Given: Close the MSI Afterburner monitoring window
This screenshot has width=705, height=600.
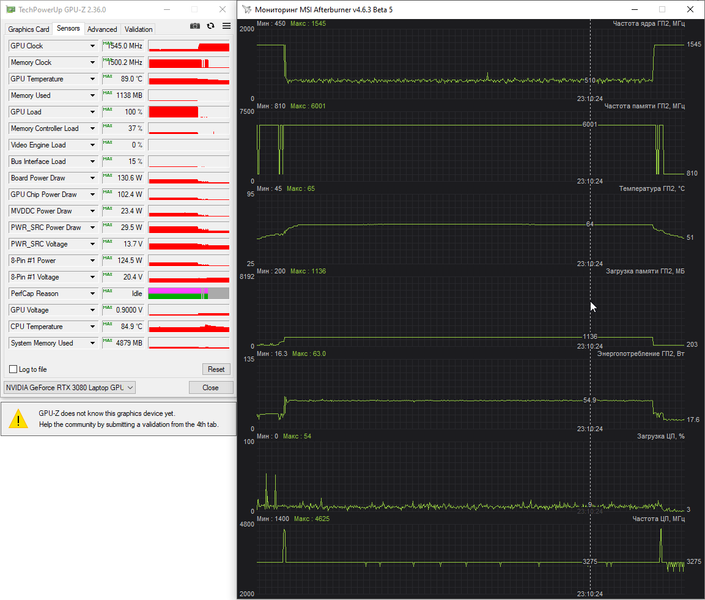Looking at the screenshot, I should (x=690, y=9).
